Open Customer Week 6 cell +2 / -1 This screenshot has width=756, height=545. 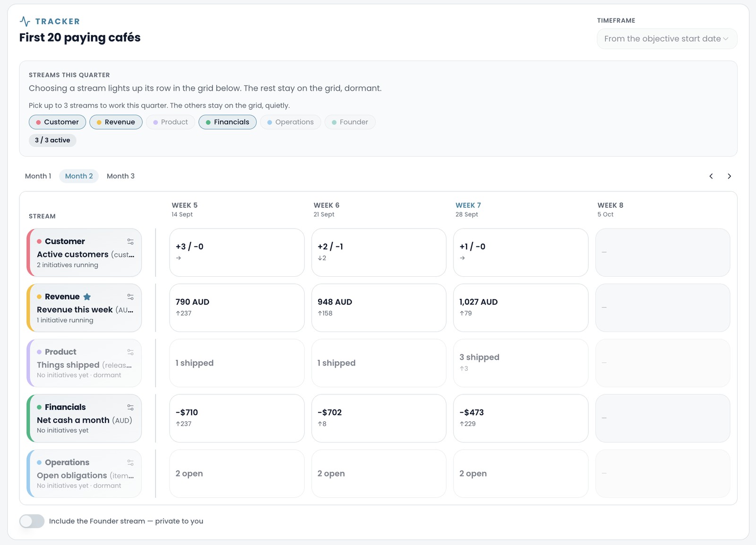pyautogui.click(x=378, y=253)
